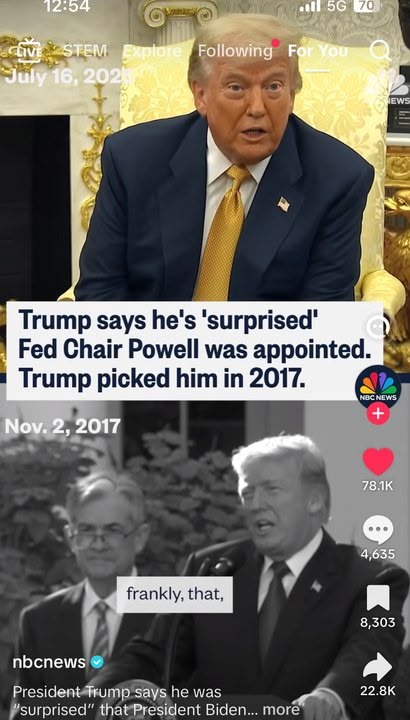Viewport: 410px width, 720px height.
Task: Switch to the Explore tab
Action: (154, 51)
